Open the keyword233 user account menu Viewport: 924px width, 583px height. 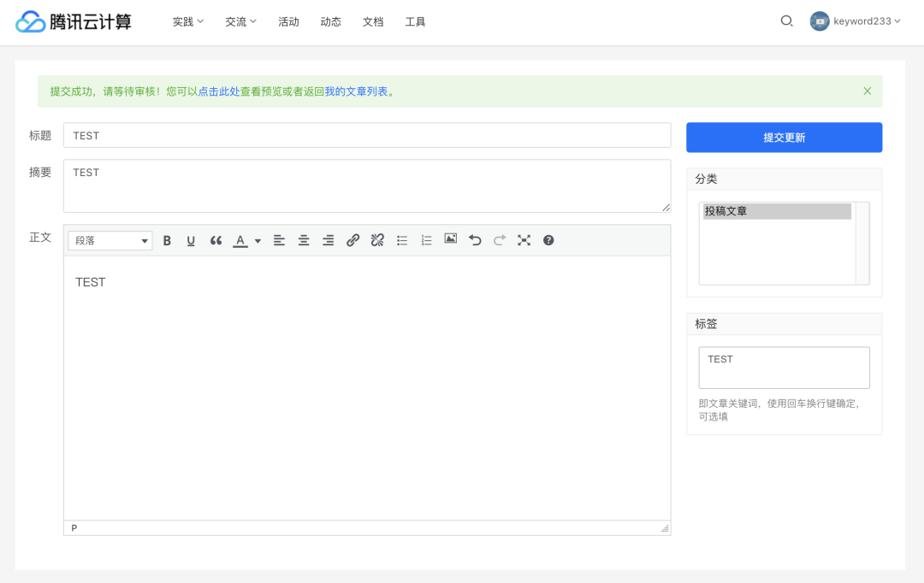tap(856, 21)
